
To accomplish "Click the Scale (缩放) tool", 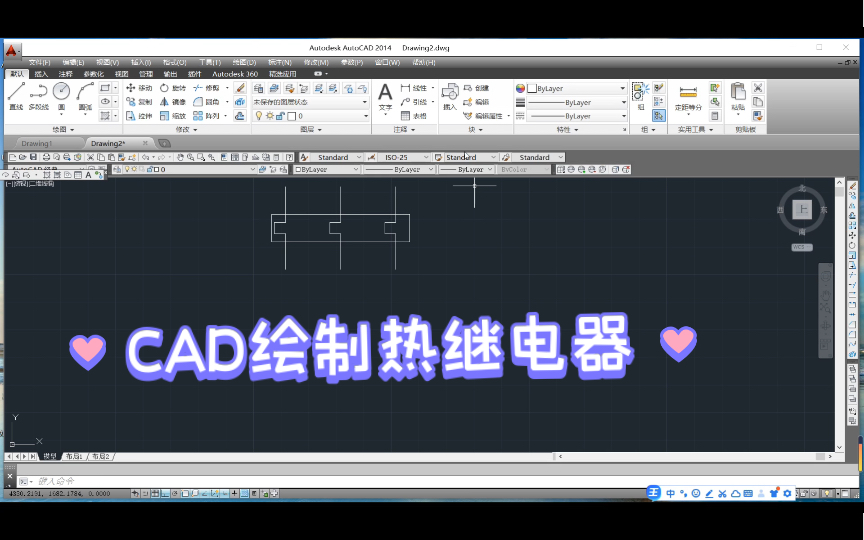I will [173, 116].
